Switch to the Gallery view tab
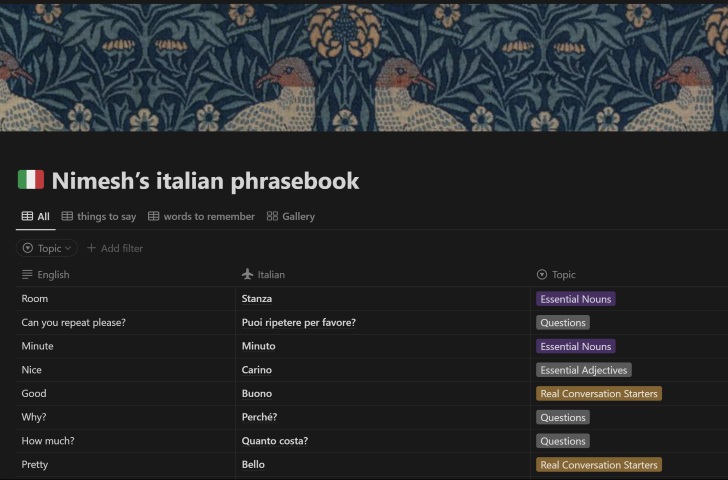 tap(297, 216)
